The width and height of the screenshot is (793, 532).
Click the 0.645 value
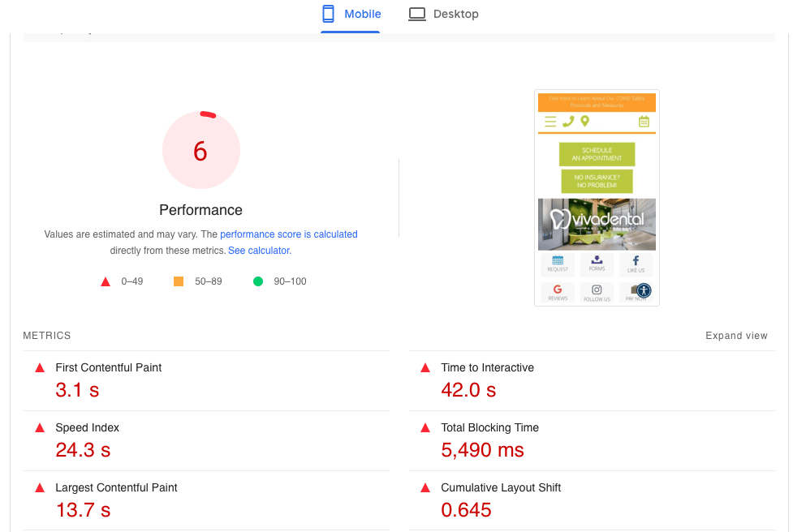pyautogui.click(x=466, y=510)
